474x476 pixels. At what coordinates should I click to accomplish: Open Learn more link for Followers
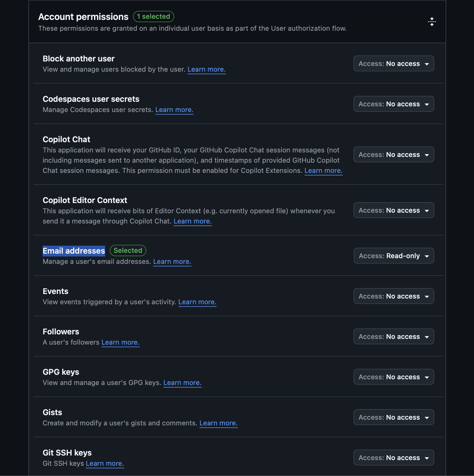click(120, 342)
